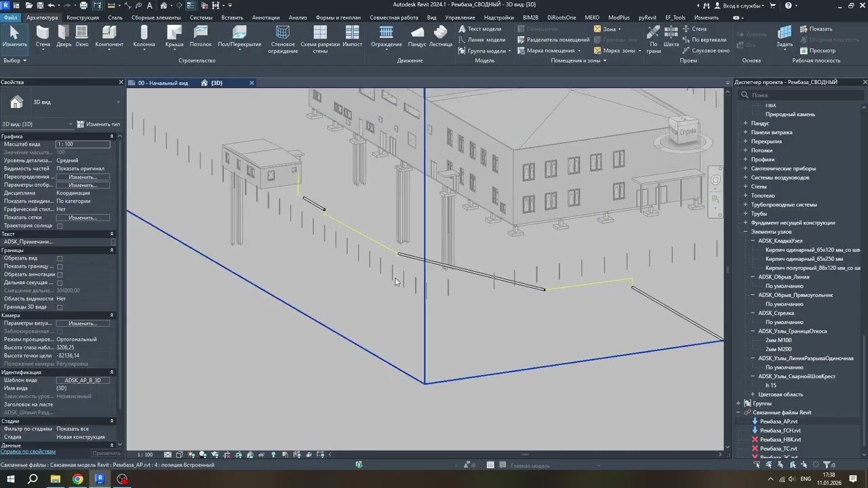Toggle Обрезать вид checkbox
Image resolution: width=868 pixels, height=488 pixels.
[x=60, y=258]
